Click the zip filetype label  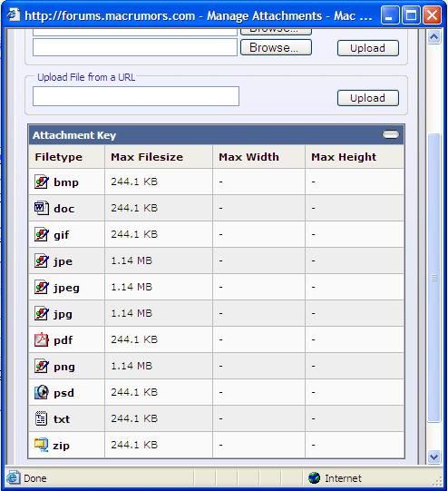[61, 445]
